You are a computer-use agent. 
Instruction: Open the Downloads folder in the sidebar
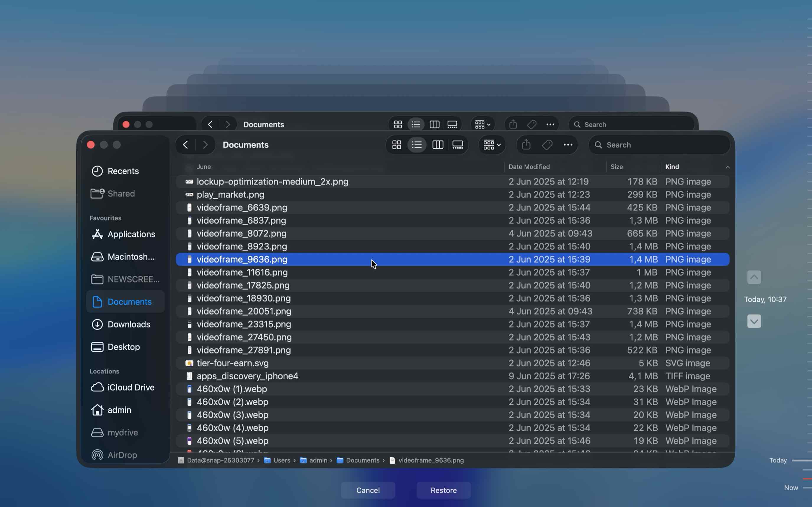129,324
